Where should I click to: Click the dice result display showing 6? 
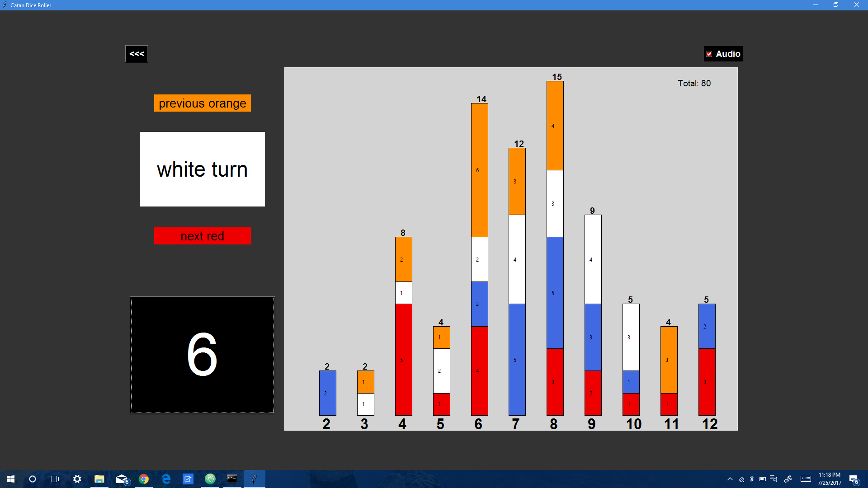(x=202, y=355)
